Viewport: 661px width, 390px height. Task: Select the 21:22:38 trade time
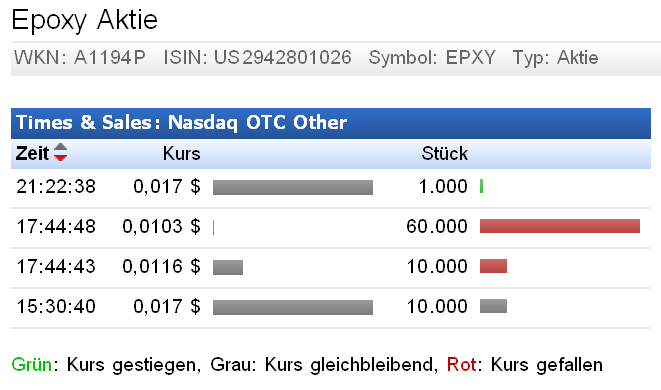pos(56,186)
